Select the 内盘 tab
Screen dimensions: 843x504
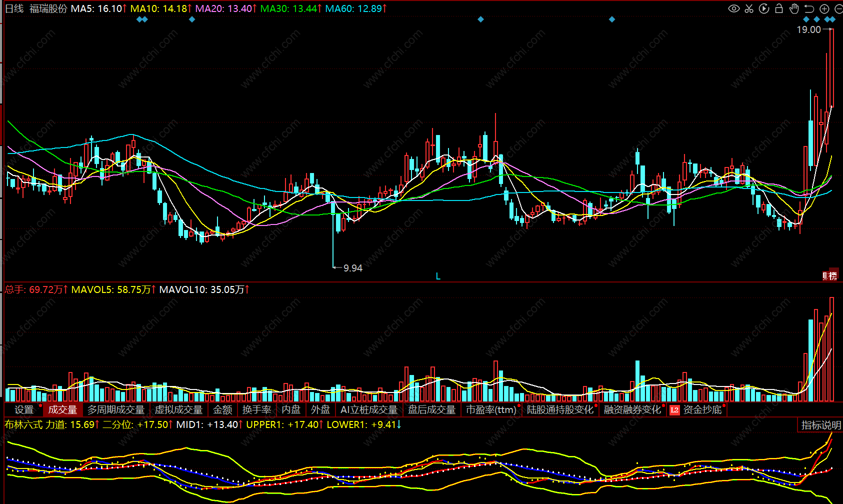click(291, 410)
